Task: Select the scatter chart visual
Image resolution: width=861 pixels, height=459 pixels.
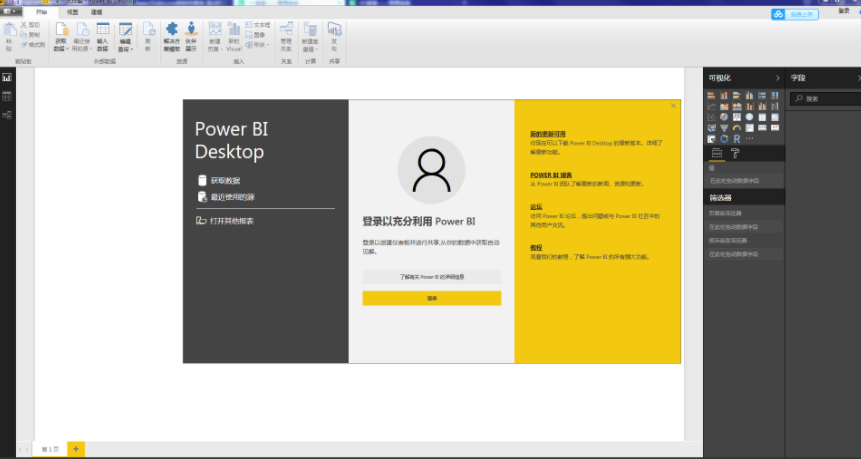Action: click(x=711, y=117)
